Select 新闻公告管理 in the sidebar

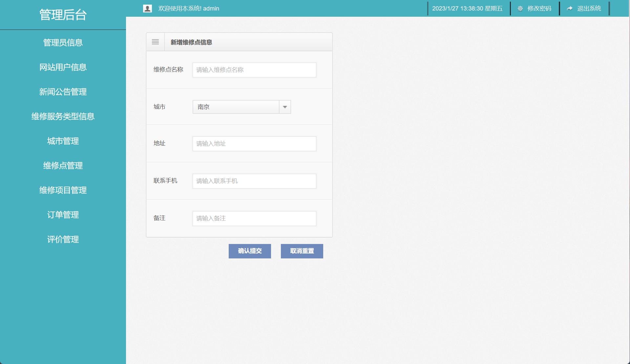63,92
